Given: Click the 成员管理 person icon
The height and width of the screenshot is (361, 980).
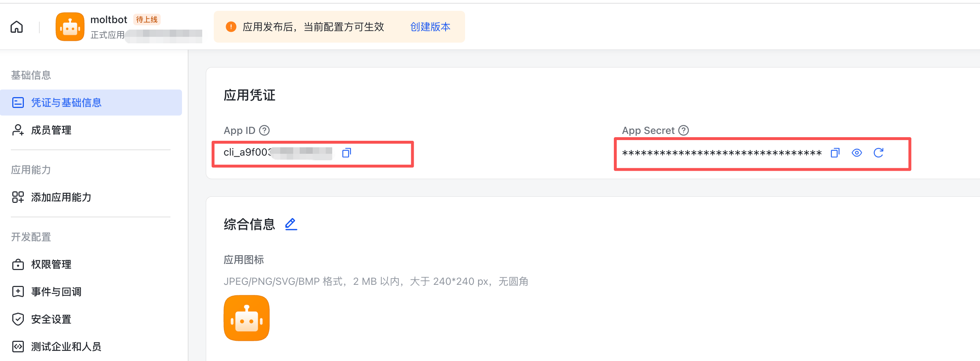Looking at the screenshot, I should point(18,130).
